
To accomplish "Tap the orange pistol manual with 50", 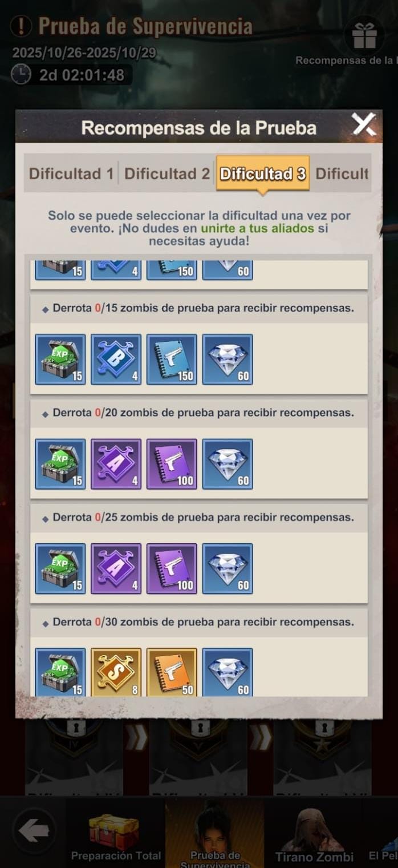I will (x=172, y=672).
